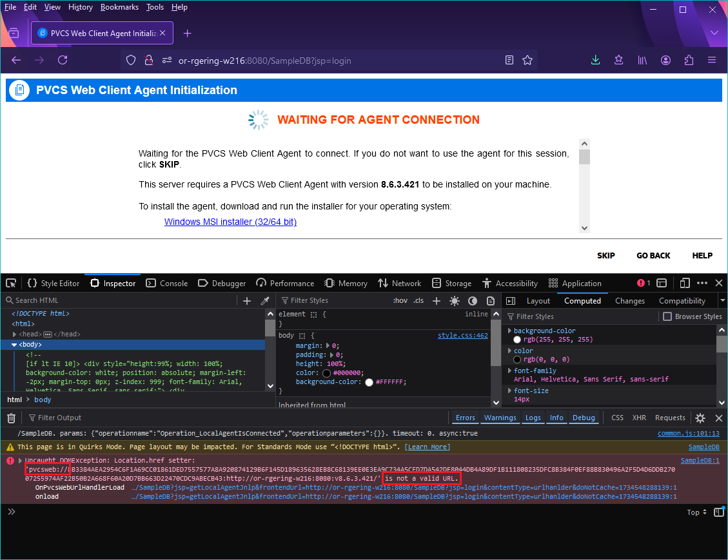Screen dimensions: 728x560
Task: Click the trash icon to clear console output
Action: click(10, 417)
